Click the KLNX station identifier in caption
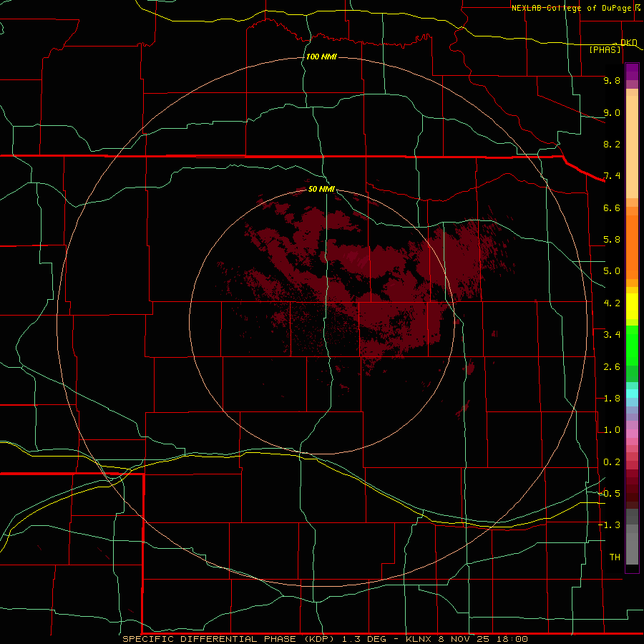 [419, 639]
